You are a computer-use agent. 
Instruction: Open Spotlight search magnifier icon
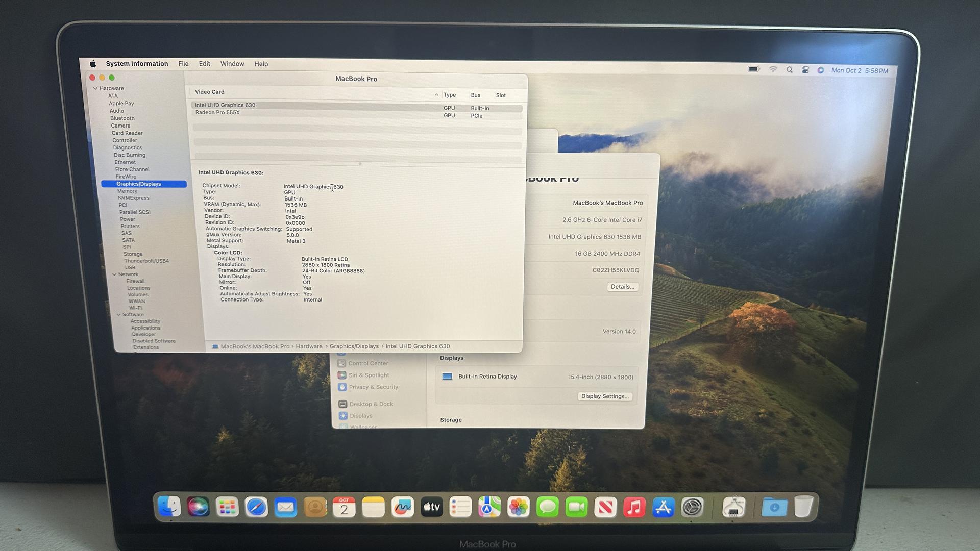coord(789,70)
